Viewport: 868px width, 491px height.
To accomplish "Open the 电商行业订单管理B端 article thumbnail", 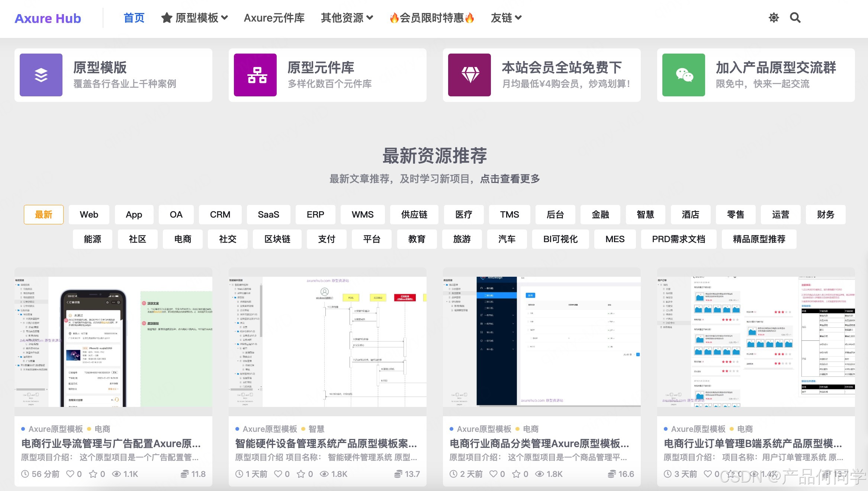I will 756,341.
